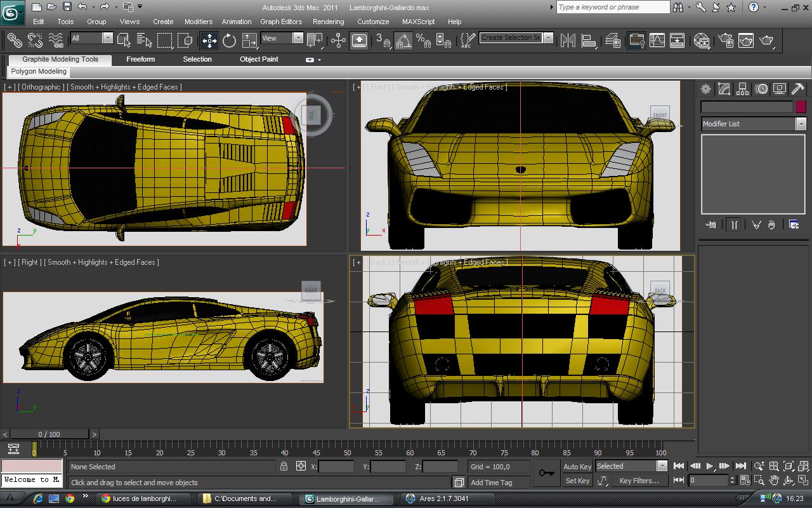Activate the Select and Rotate tool
The image size is (812, 508).
coord(229,41)
